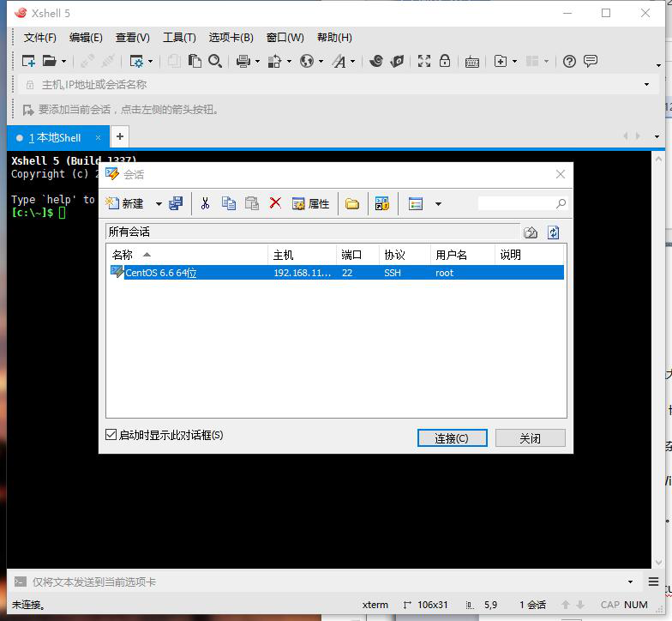Expand the tab list dropdown arrow
Screen dimensions: 672x621
pyautogui.click(x=657, y=136)
